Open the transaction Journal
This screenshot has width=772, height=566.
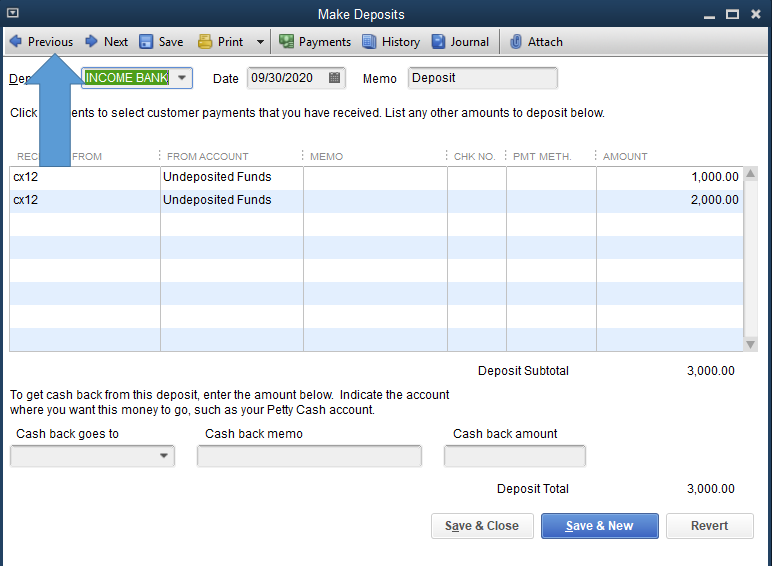460,42
